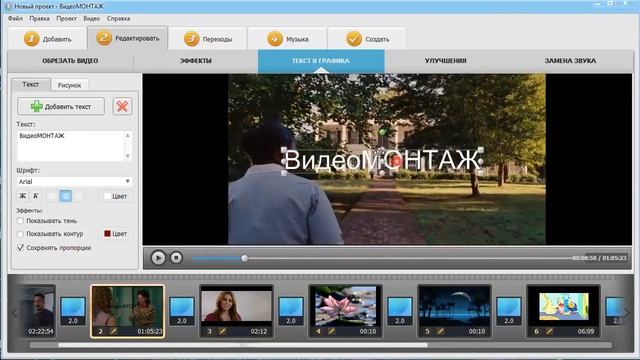Align text left
Screen dimensions: 640x360
tap(52, 196)
